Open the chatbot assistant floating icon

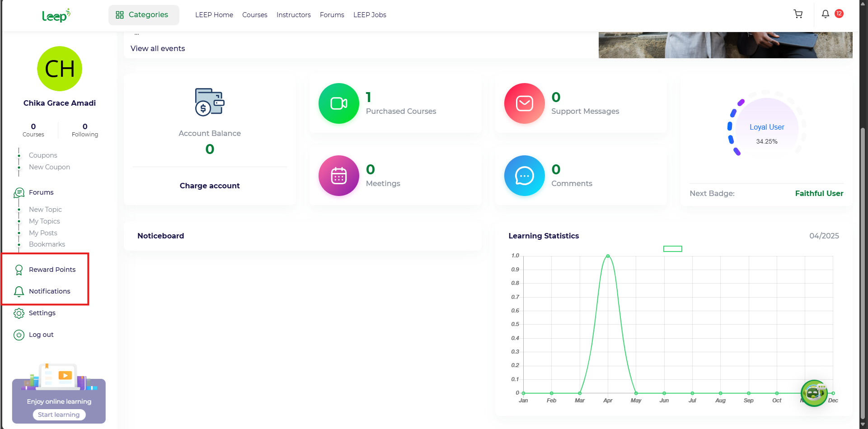[x=814, y=393]
